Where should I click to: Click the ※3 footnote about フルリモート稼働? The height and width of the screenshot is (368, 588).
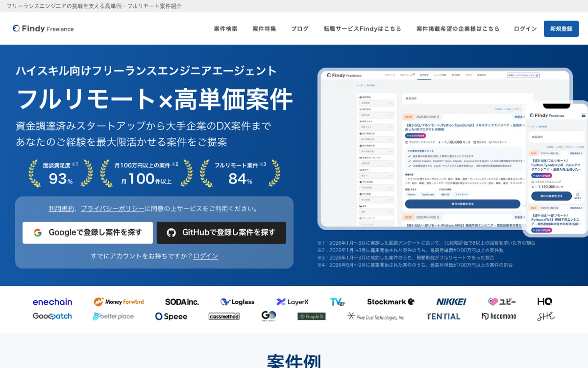pos(406,258)
